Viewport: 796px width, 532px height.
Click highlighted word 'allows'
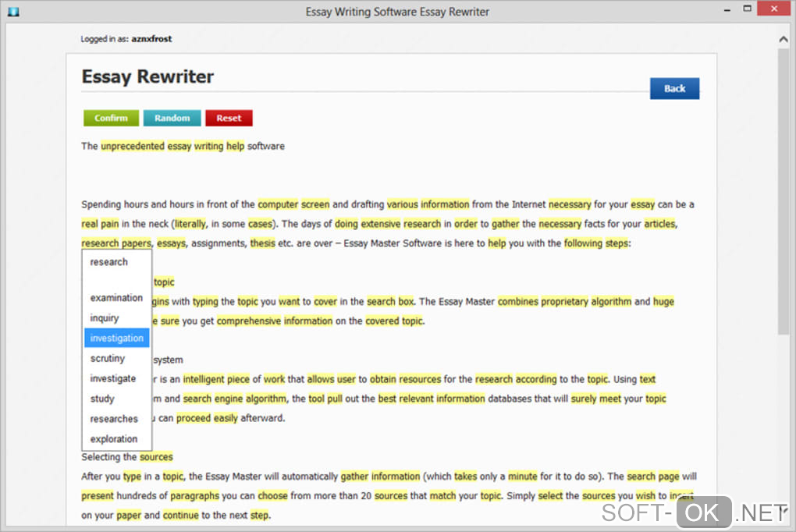(321, 379)
